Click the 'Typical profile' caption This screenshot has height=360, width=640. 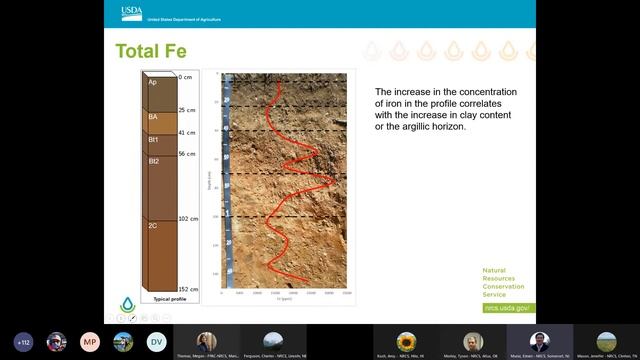[170, 299]
